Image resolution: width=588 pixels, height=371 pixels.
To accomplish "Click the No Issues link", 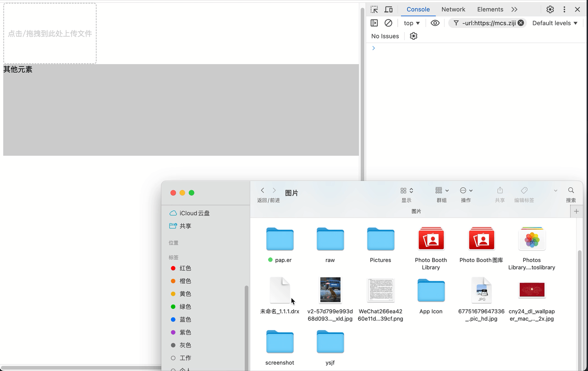I will tap(385, 36).
